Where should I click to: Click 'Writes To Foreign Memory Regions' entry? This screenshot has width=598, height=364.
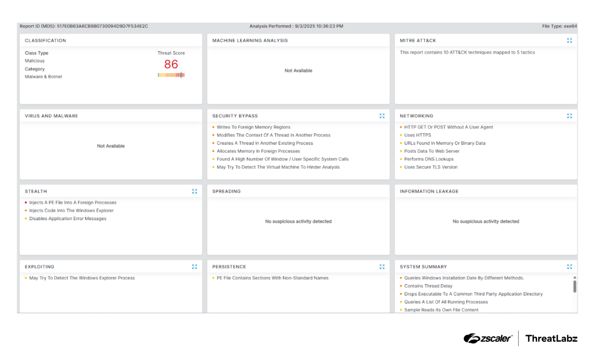tap(253, 127)
